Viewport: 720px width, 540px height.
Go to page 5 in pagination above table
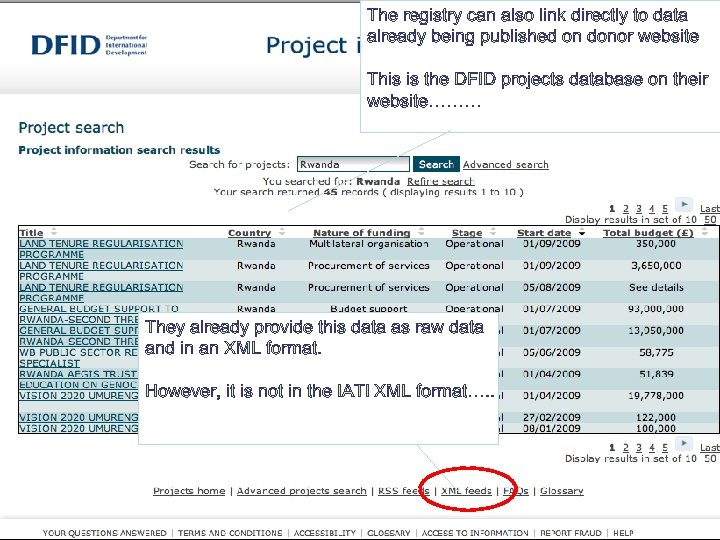coord(664,209)
